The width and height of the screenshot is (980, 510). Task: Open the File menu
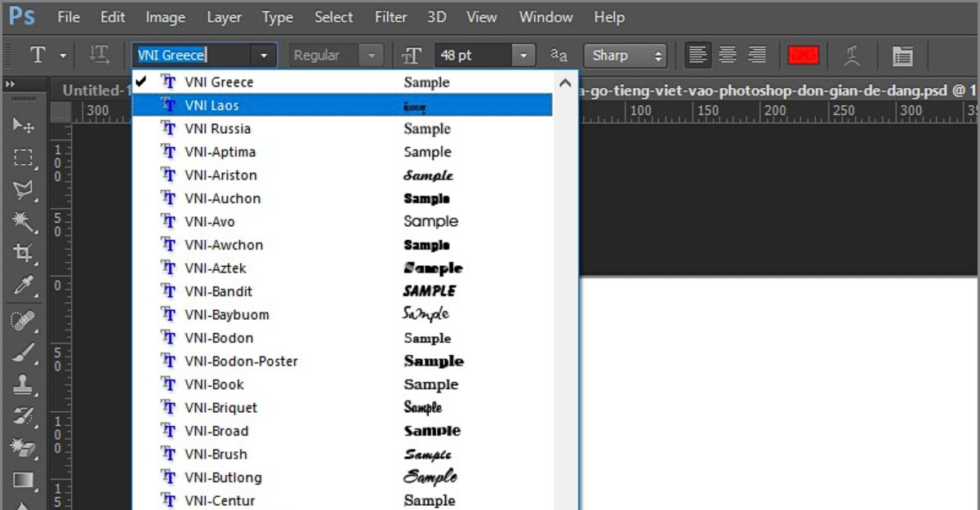[x=69, y=16]
